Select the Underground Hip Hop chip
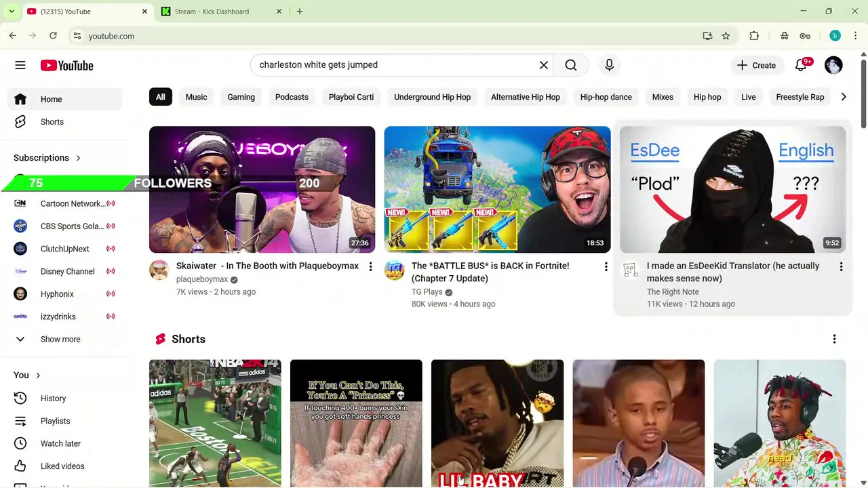The image size is (868, 488). pos(432,97)
